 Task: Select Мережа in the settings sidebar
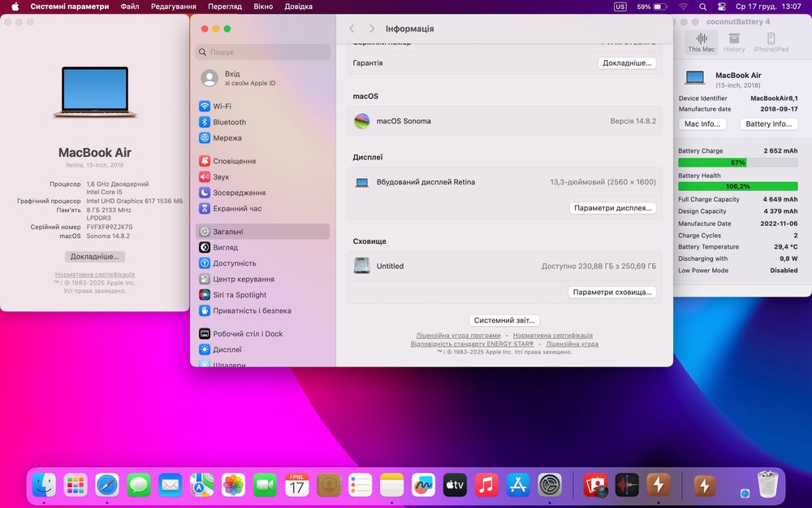click(x=263, y=138)
